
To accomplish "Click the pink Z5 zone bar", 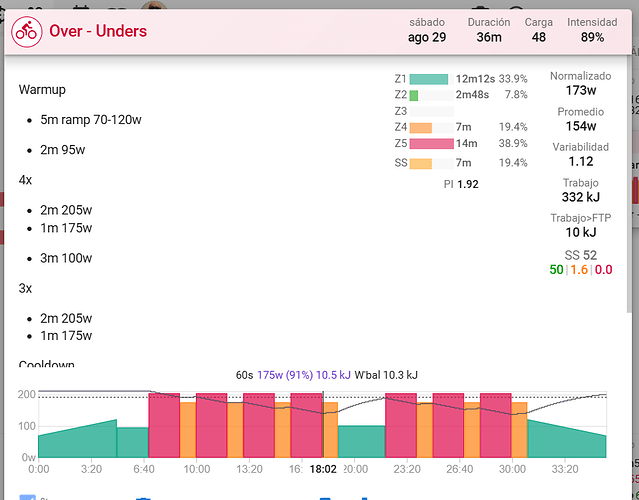I will coord(432,144).
